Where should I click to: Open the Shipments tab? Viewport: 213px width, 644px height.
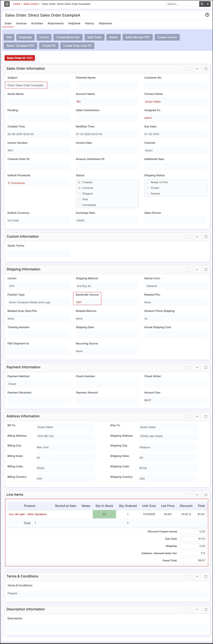(x=105, y=23)
